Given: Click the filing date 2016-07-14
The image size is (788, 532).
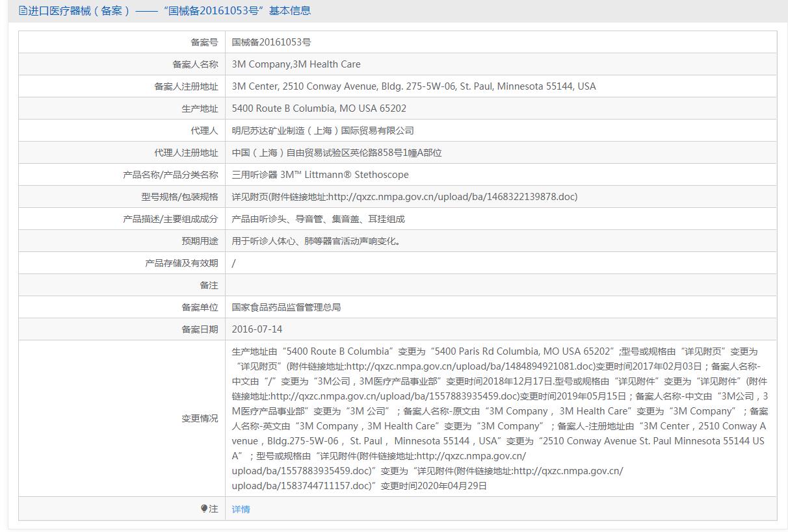Looking at the screenshot, I should 257,329.
